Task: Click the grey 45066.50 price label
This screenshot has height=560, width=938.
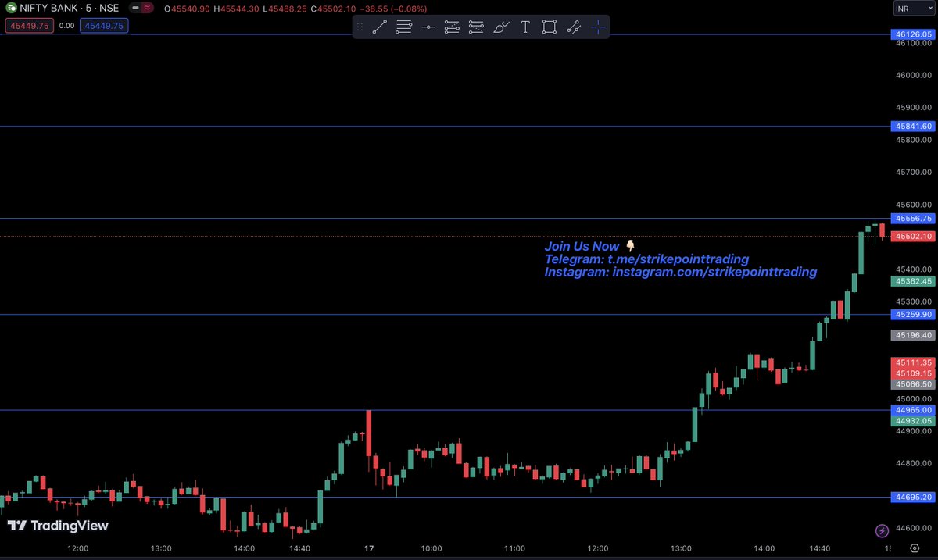Action: coord(913,384)
